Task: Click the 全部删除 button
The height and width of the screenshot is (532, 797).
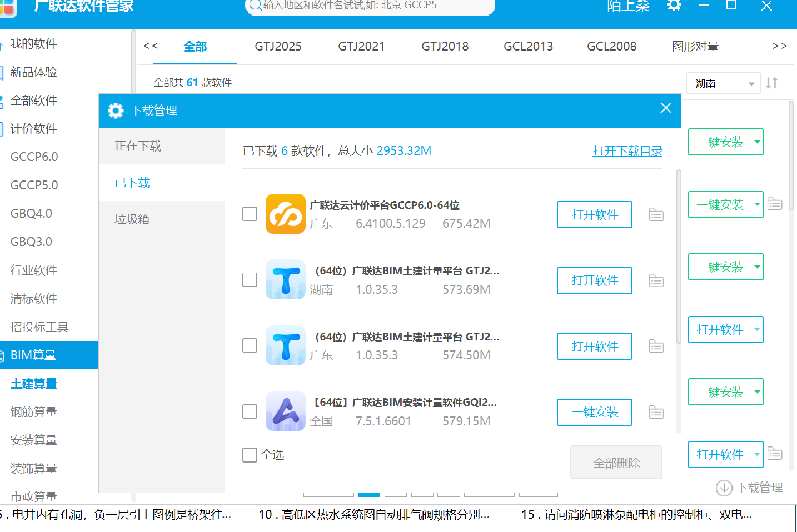Action: tap(616, 463)
